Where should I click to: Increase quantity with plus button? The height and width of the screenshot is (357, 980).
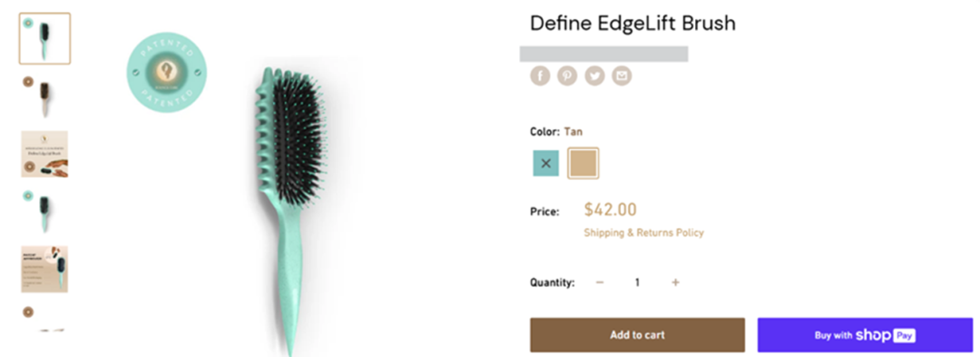tap(675, 283)
